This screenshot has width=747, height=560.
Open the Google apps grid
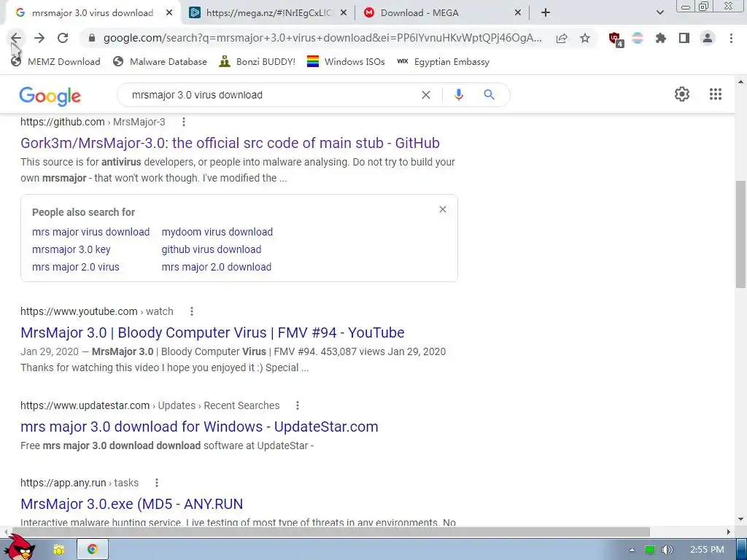716,94
